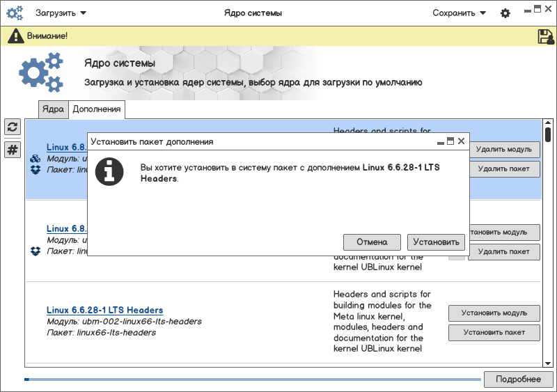Confirm with the Установить dialog button
The height and width of the screenshot is (392, 557).
[436, 242]
